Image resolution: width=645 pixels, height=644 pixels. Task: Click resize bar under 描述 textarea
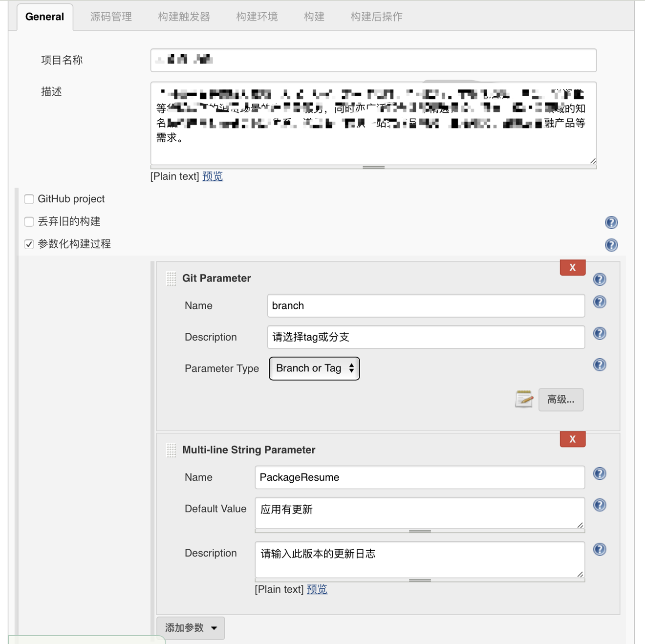coord(373,167)
